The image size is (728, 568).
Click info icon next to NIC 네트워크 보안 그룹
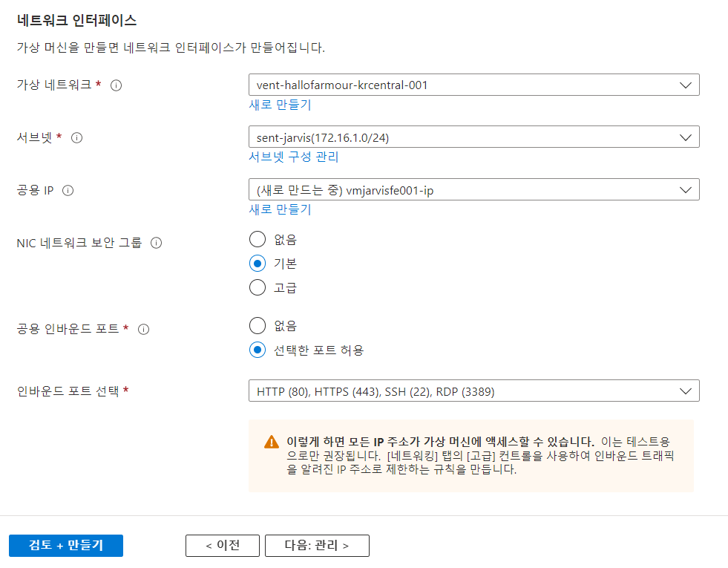click(156, 243)
